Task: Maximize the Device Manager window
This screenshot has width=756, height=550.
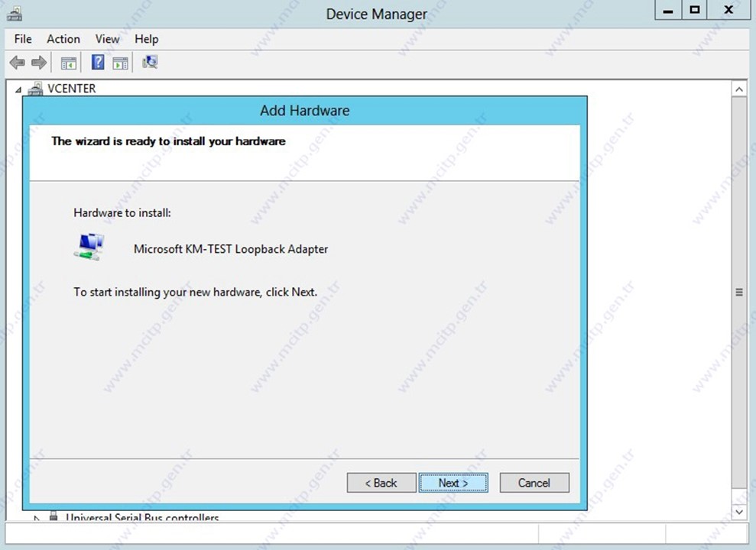Action: click(x=694, y=11)
